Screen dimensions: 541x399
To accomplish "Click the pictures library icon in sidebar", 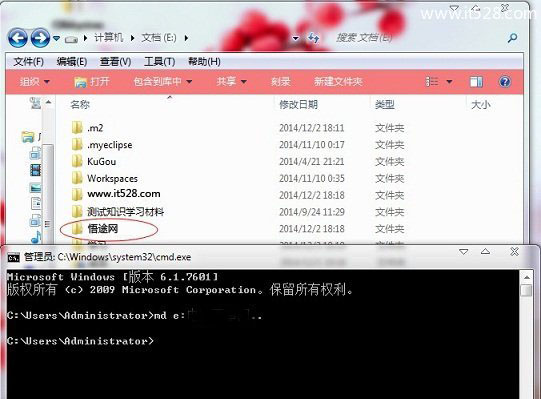I will (36, 187).
